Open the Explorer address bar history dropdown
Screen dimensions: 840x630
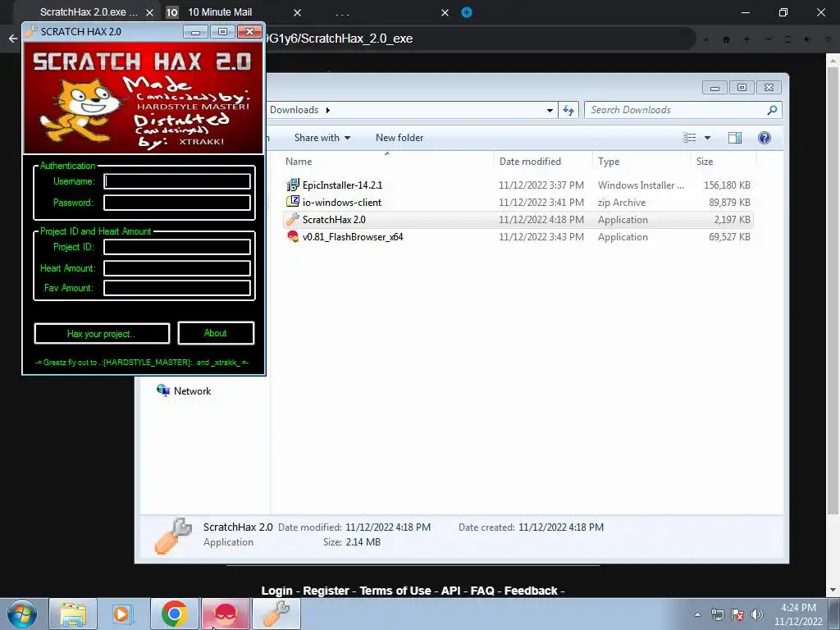[550, 111]
